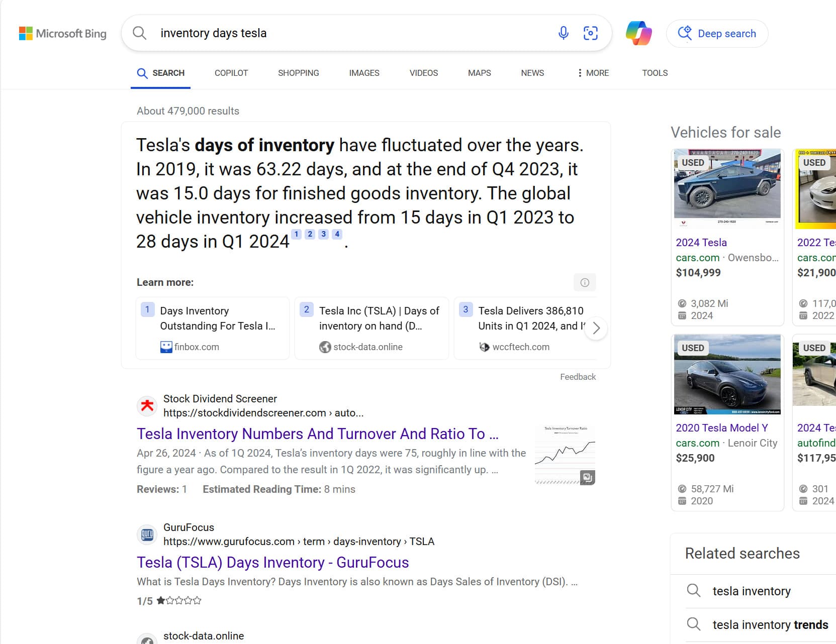Open visual search camera icon
The width and height of the screenshot is (836, 644).
coord(591,33)
